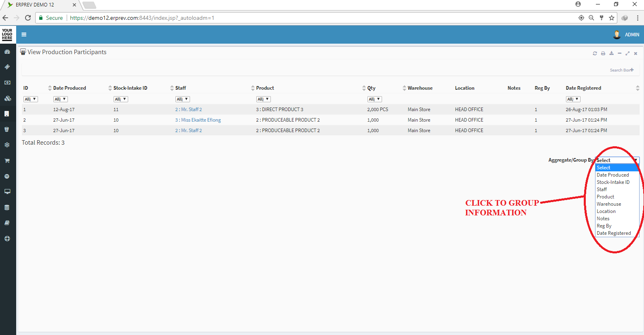This screenshot has height=335, width=644.
Task: Open the round striped sidebar icon
Action: coord(7,176)
